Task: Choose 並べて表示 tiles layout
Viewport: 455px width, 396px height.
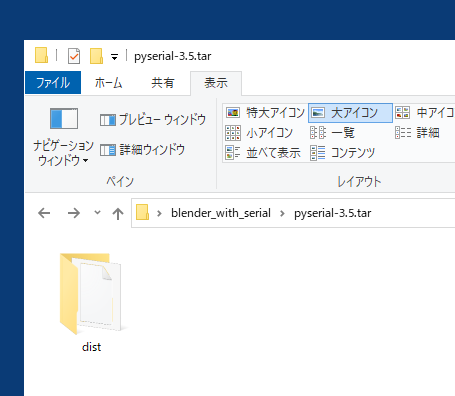Action: pyautogui.click(x=263, y=153)
